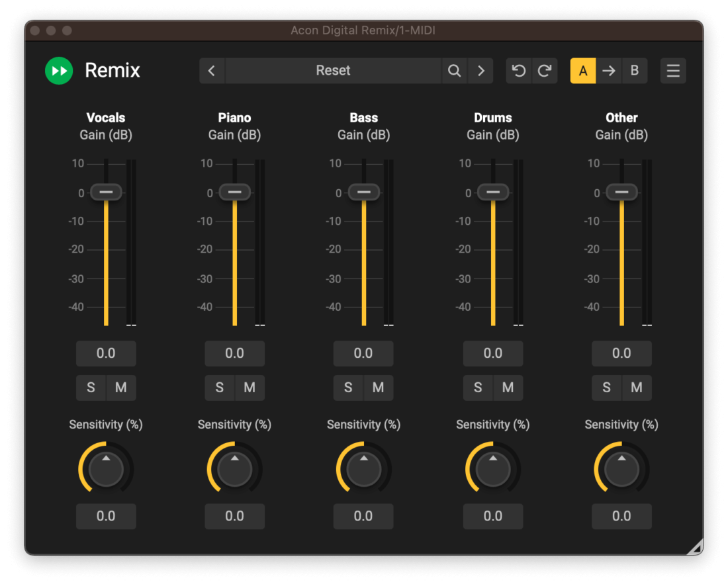This screenshot has height=584, width=728.
Task: Solo the Piano stem
Action: (220, 388)
